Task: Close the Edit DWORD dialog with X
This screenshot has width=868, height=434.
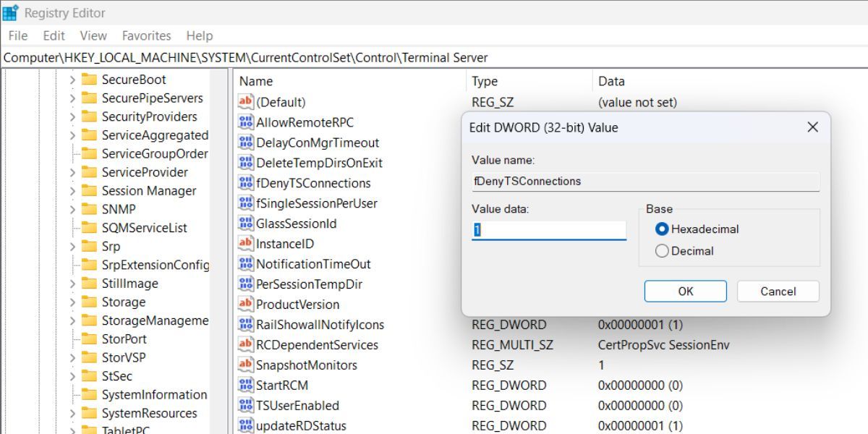Action: (x=812, y=127)
